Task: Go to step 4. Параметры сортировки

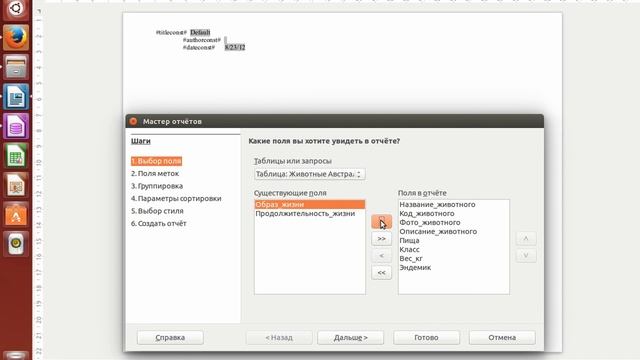Action: point(176,198)
